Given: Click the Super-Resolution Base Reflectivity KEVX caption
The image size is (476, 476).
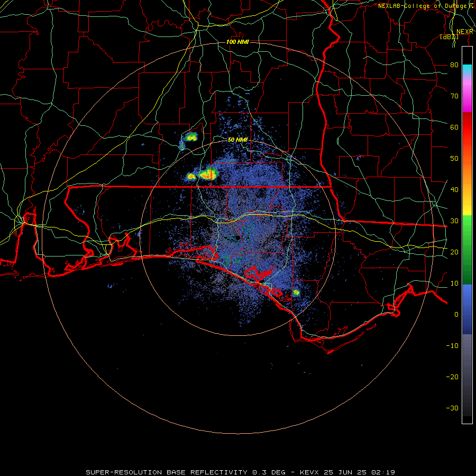Looking at the screenshot, I should [241, 472].
